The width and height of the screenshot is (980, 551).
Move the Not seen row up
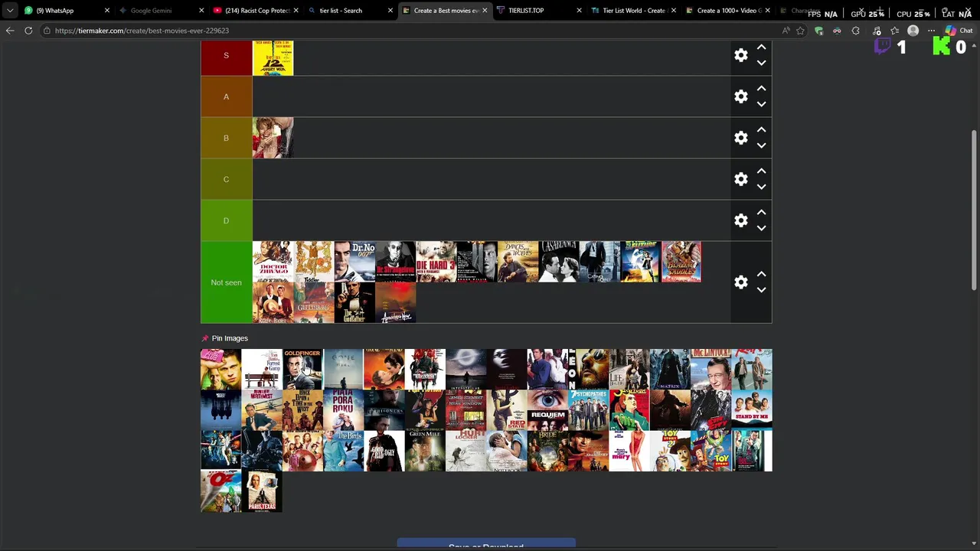(x=761, y=274)
